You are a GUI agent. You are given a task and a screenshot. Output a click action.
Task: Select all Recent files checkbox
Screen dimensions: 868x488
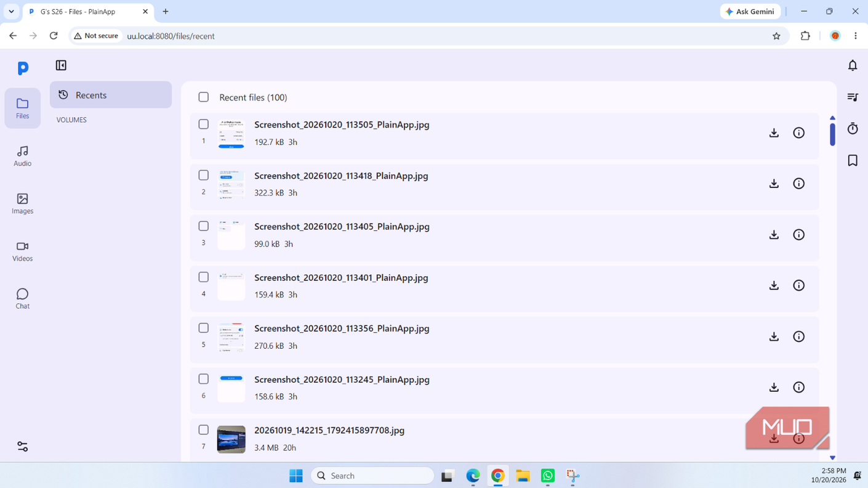click(x=204, y=97)
